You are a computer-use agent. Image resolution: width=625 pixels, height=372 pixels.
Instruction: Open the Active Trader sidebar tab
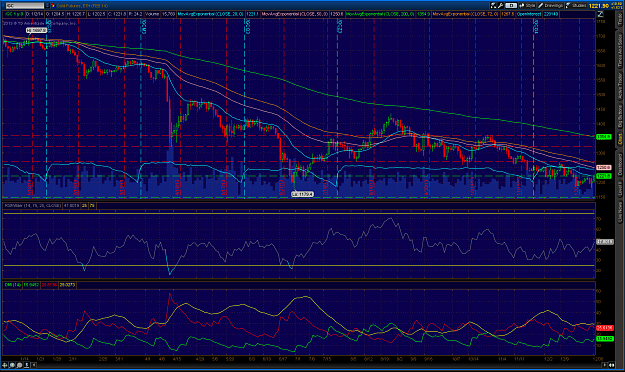coord(620,86)
